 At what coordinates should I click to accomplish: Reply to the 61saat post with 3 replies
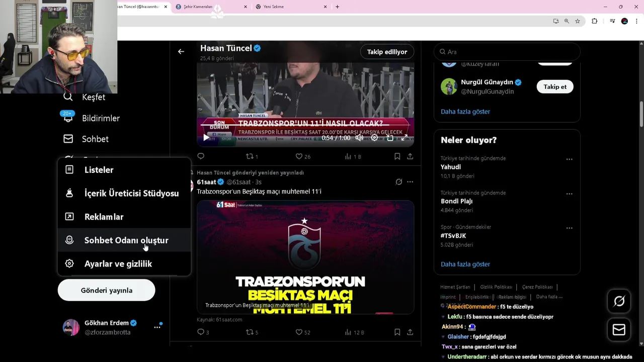tap(203, 332)
